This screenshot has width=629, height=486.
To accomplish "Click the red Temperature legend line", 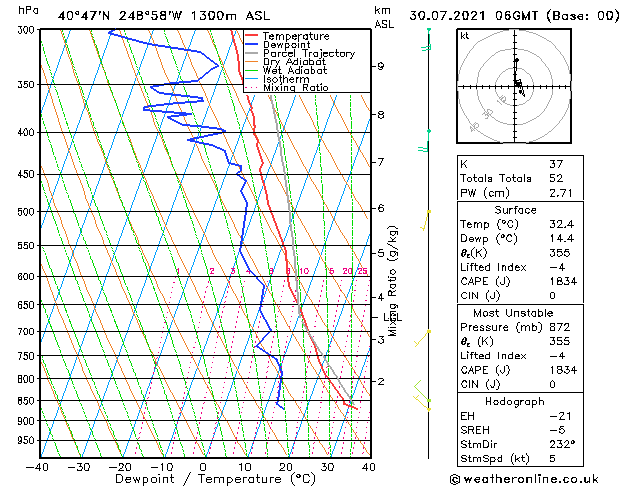I will 251,36.
